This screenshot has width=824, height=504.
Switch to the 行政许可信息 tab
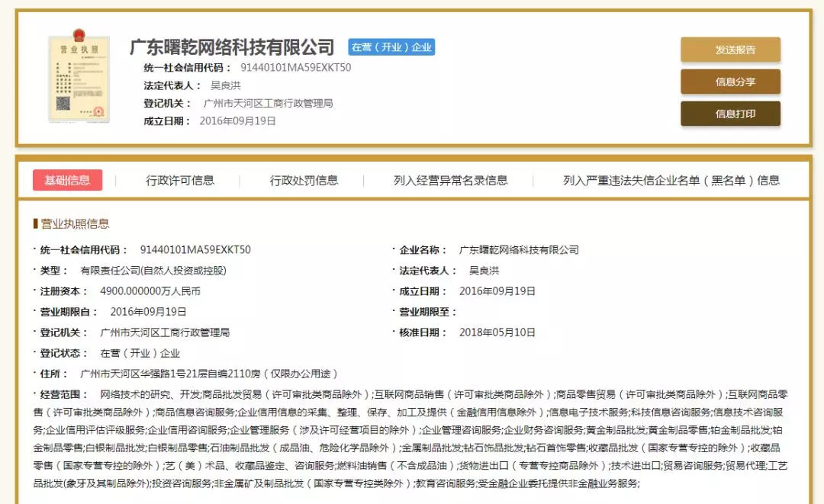click(180, 181)
